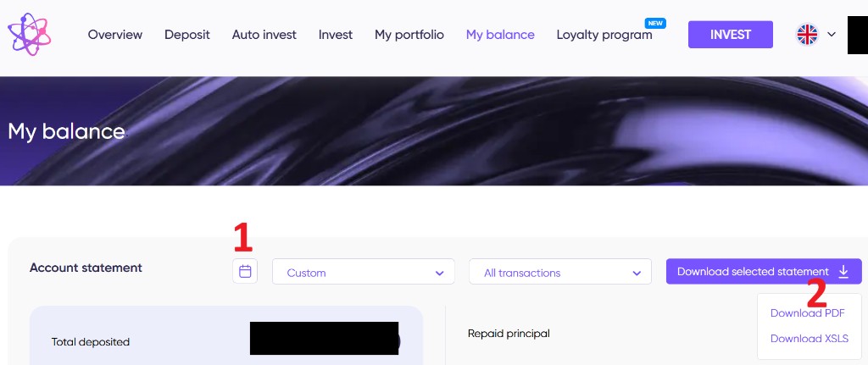Click the atom logo icon
This screenshot has height=365, width=868.
coord(30,35)
